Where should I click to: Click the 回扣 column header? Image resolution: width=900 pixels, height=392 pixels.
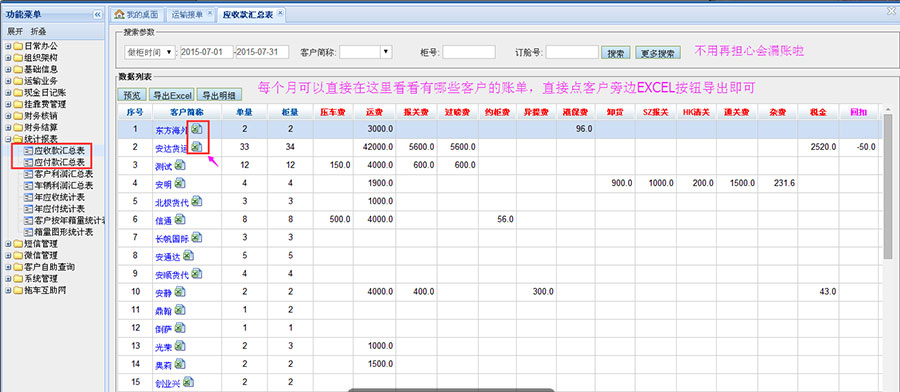coord(859,112)
